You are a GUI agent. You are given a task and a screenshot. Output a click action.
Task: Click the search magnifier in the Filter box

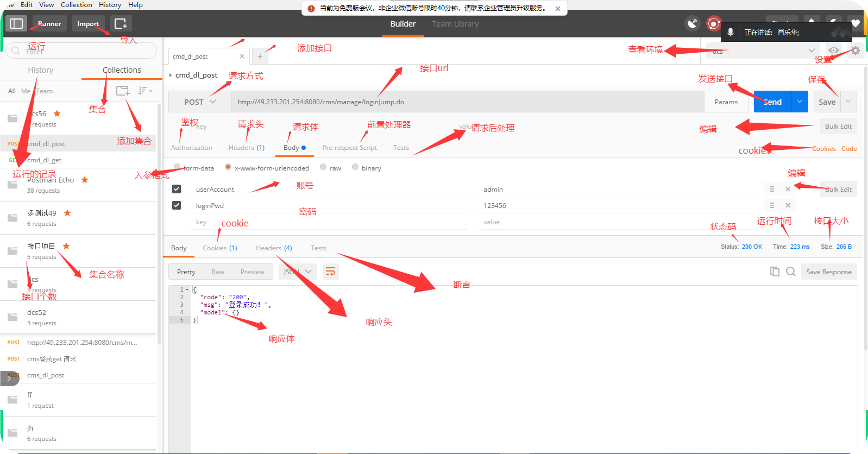pos(16,51)
